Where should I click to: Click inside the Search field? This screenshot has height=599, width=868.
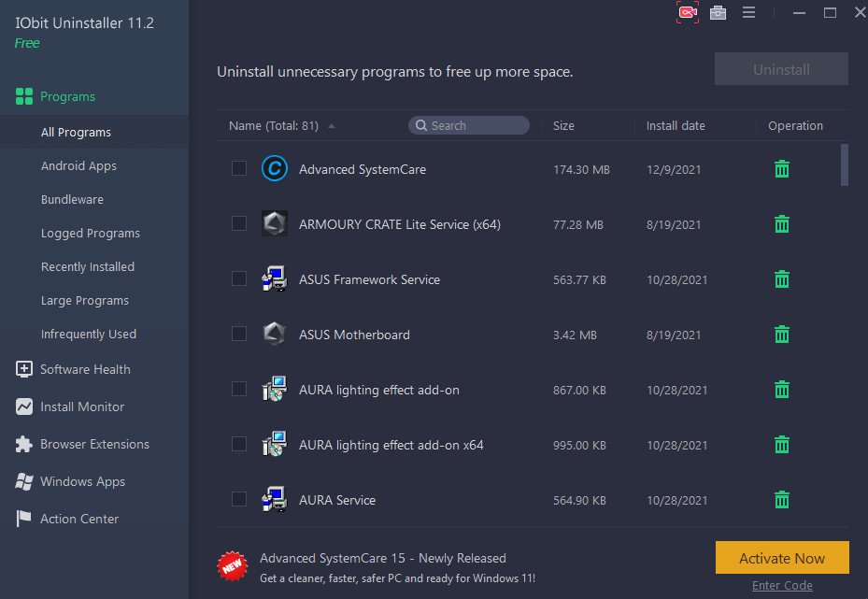click(469, 124)
